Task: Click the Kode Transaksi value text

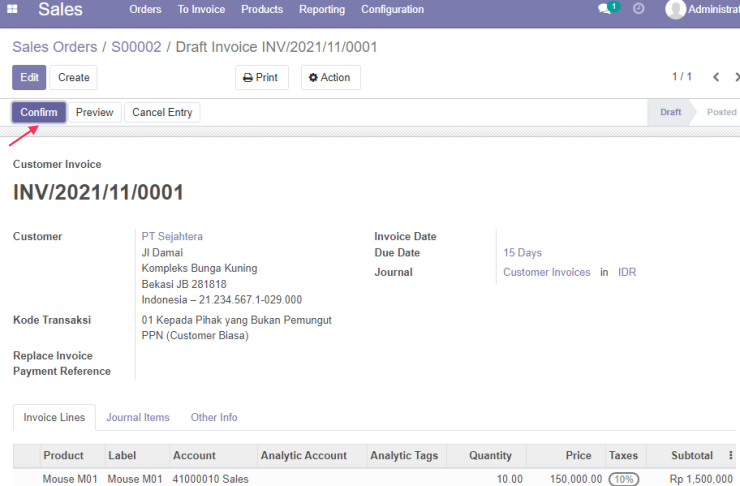Action: (236, 328)
